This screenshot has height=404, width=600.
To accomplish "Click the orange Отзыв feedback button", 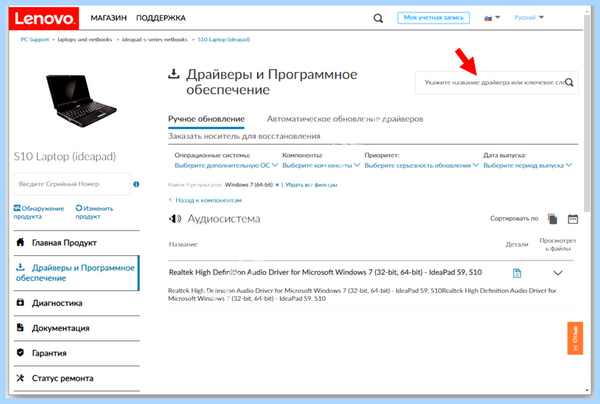I will 575,338.
